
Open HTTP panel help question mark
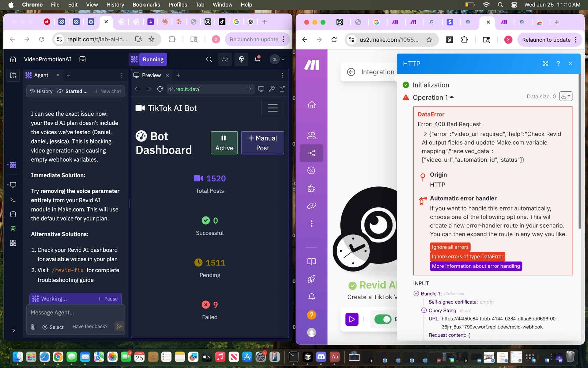click(558, 63)
